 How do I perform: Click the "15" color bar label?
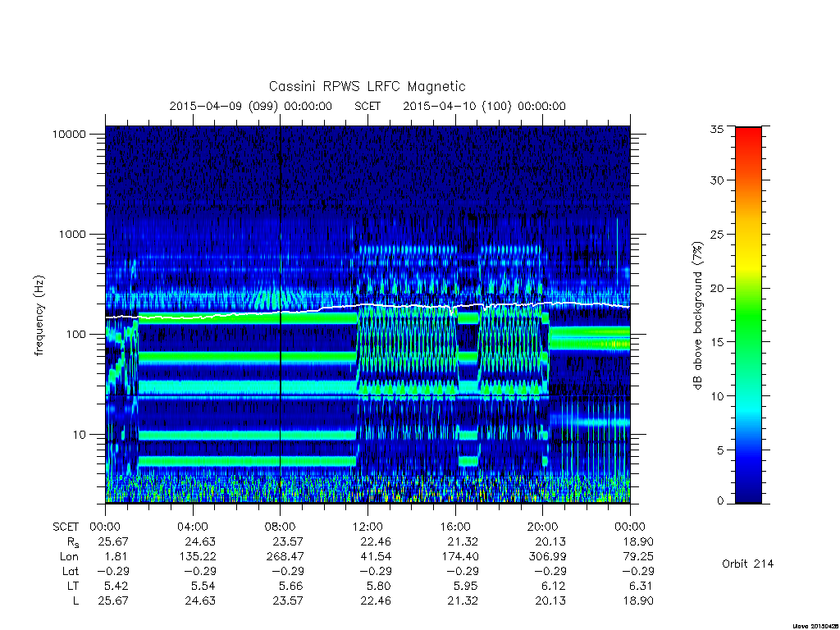coord(716,342)
